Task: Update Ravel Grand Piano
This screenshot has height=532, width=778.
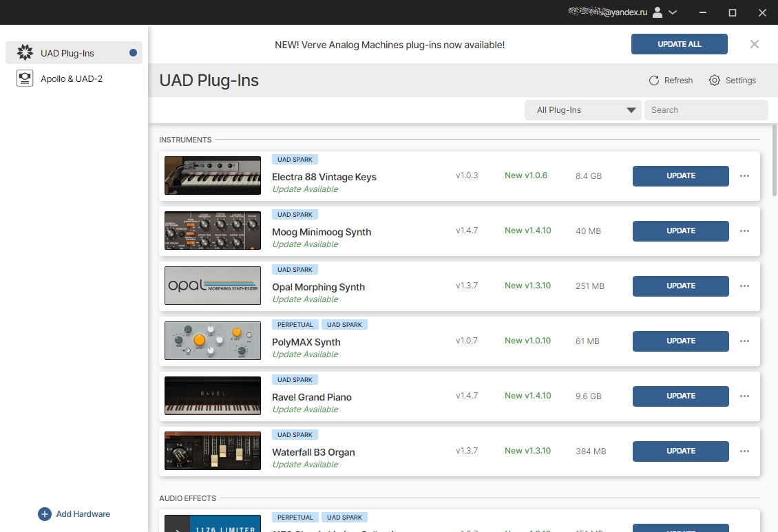Action: click(681, 396)
